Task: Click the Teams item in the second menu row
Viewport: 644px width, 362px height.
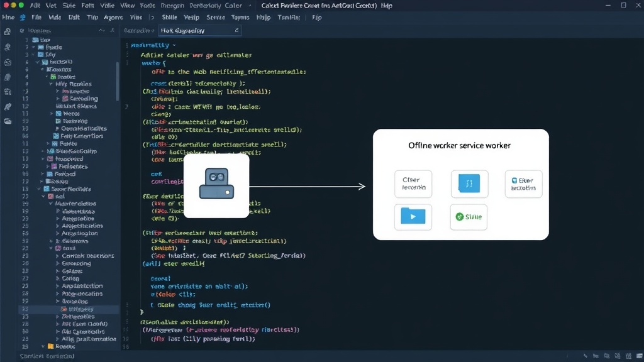Action: tap(240, 17)
